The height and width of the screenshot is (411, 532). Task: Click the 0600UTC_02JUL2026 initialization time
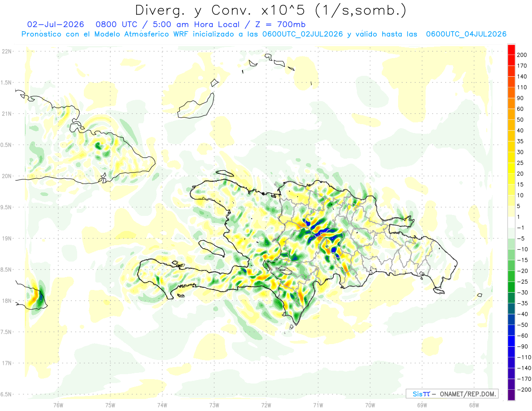click(x=302, y=34)
